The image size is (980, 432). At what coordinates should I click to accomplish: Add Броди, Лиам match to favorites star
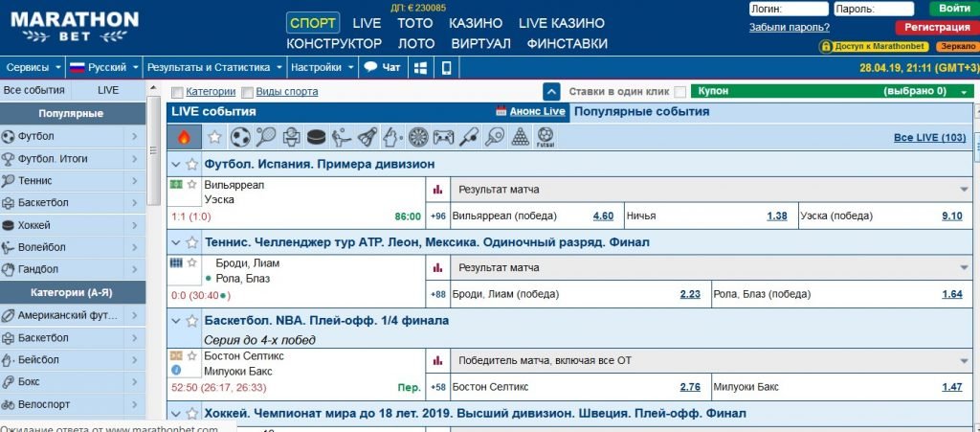[191, 262]
